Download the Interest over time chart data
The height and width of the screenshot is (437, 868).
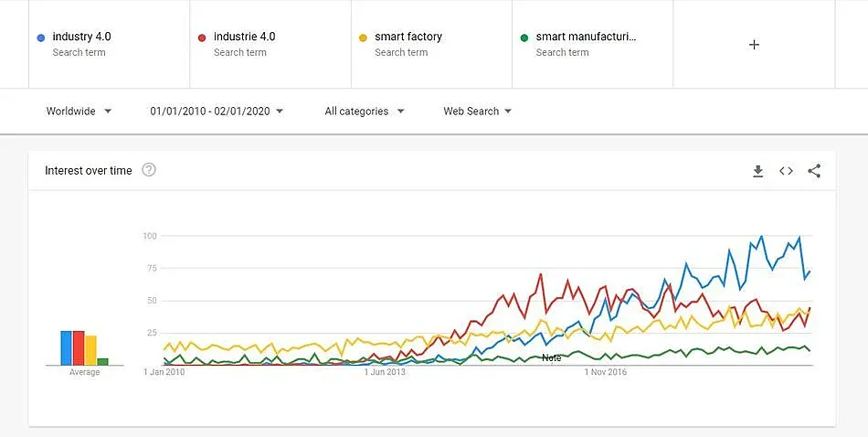[757, 171]
